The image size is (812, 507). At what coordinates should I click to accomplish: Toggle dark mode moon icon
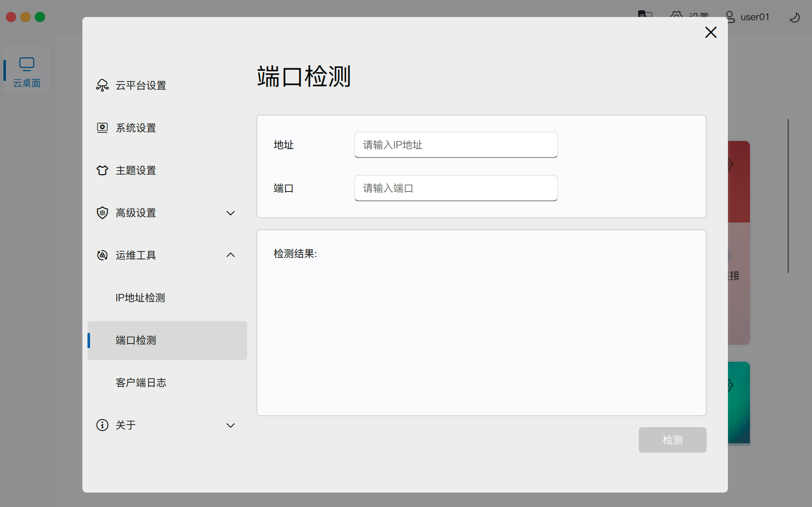point(794,17)
